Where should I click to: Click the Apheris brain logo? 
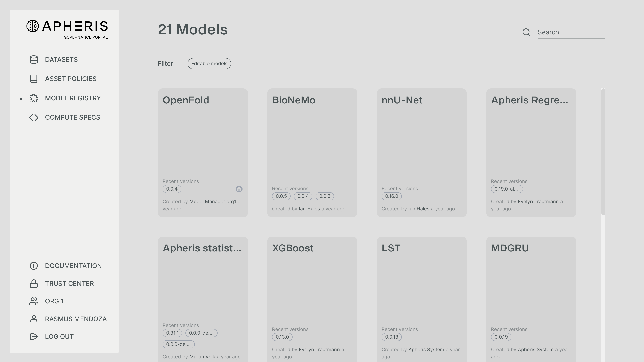point(33,26)
